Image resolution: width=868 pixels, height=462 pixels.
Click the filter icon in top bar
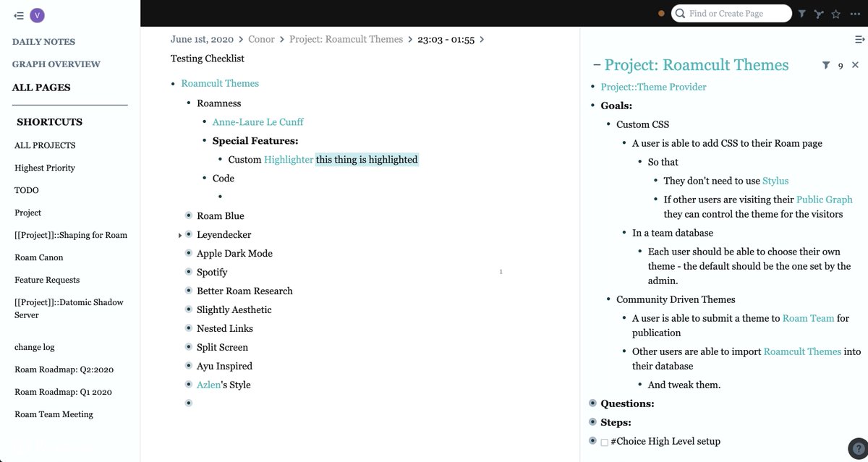click(x=802, y=14)
